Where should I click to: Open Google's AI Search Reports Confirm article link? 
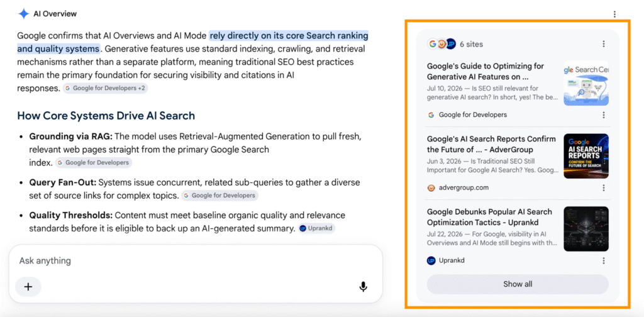coord(491,144)
